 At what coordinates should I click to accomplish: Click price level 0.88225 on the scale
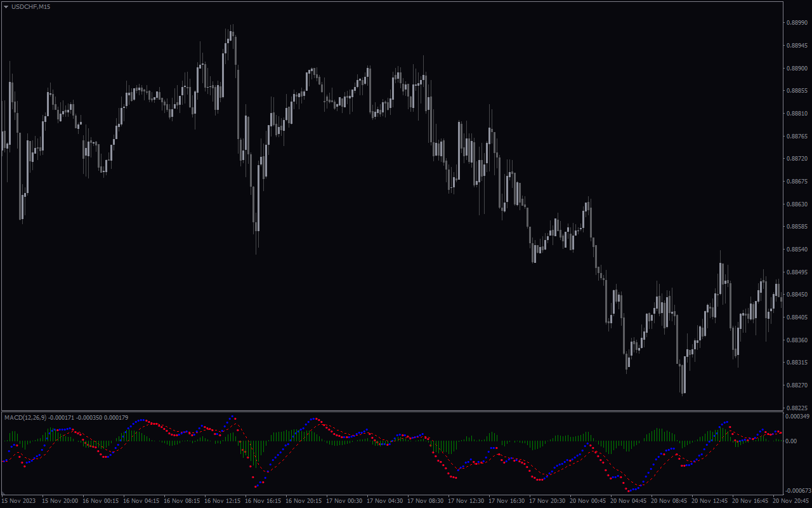point(797,408)
